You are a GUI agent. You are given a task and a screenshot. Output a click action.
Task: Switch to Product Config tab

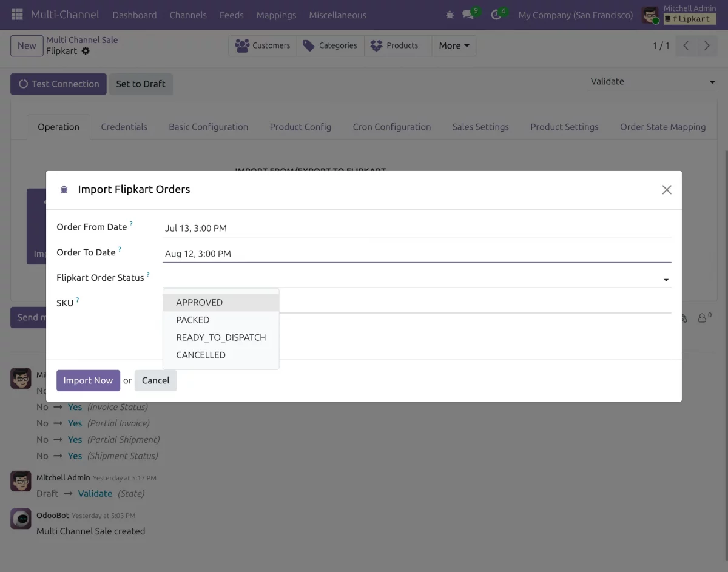point(300,127)
